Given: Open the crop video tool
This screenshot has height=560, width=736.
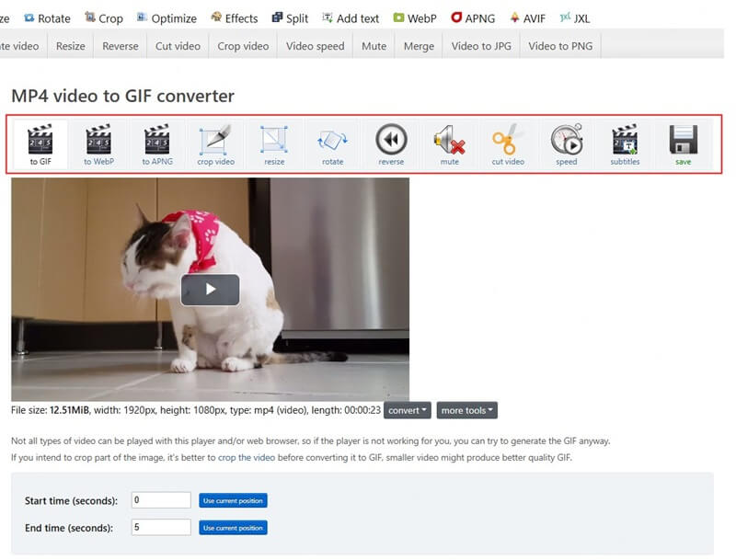Looking at the screenshot, I should point(215,144).
